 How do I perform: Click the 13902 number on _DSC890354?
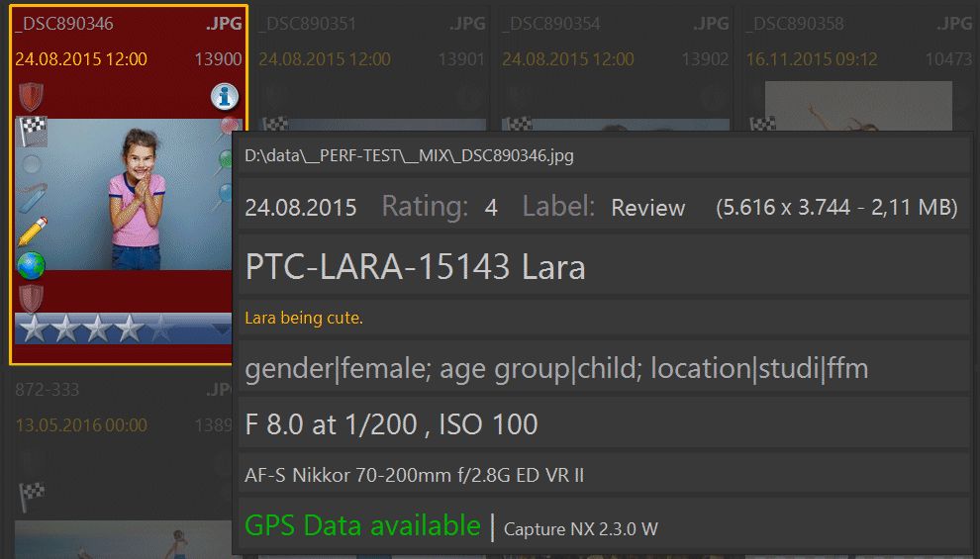tap(706, 59)
